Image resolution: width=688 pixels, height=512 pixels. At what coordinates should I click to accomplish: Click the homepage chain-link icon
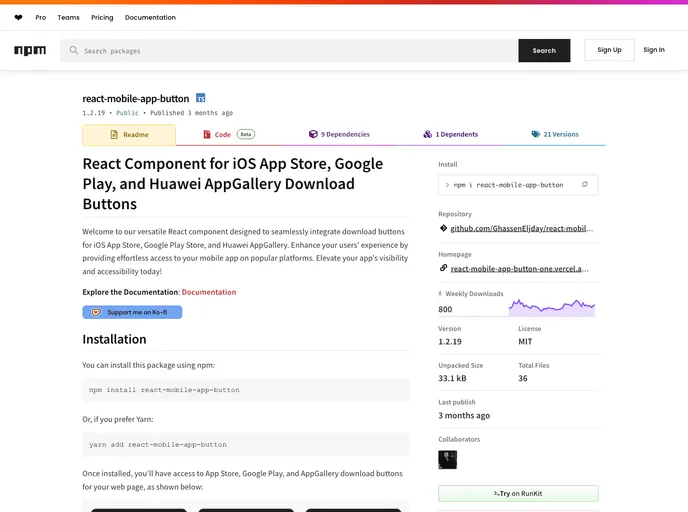tap(443, 268)
